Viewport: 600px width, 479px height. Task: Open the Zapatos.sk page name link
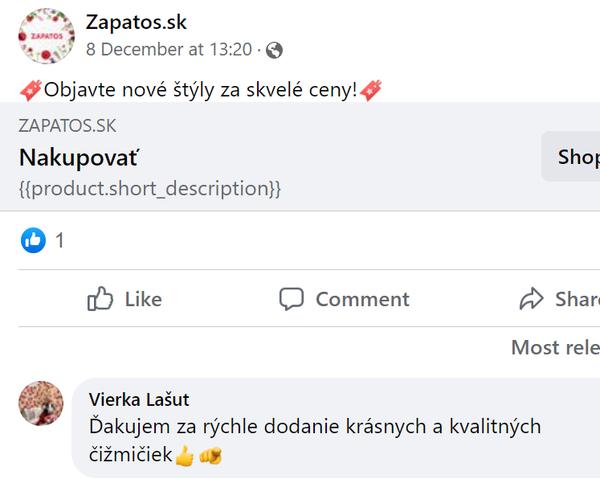pos(136,22)
